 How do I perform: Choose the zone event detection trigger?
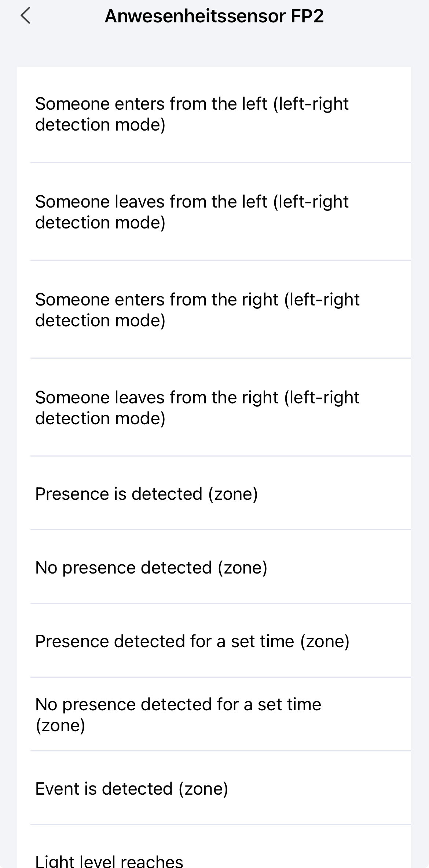[x=214, y=788]
